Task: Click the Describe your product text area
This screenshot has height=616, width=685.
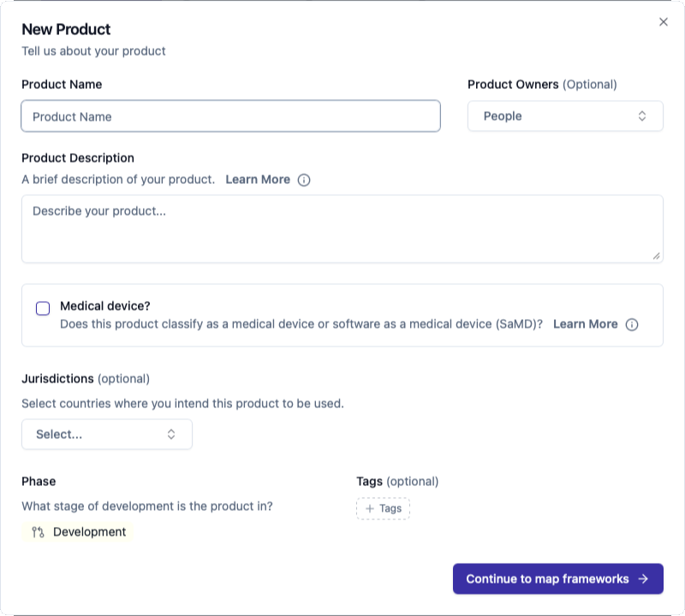Action: point(342,228)
